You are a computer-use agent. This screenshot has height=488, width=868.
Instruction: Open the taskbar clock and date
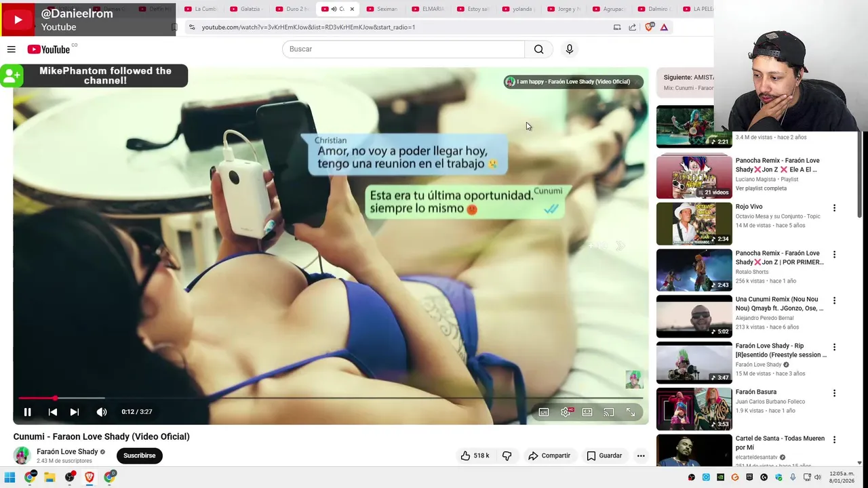842,477
